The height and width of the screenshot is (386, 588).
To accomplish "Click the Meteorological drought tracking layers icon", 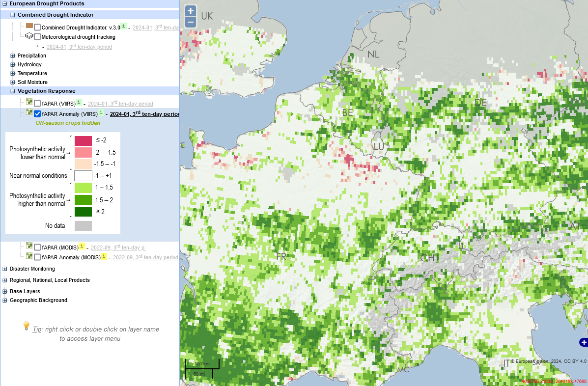I will 29,36.
